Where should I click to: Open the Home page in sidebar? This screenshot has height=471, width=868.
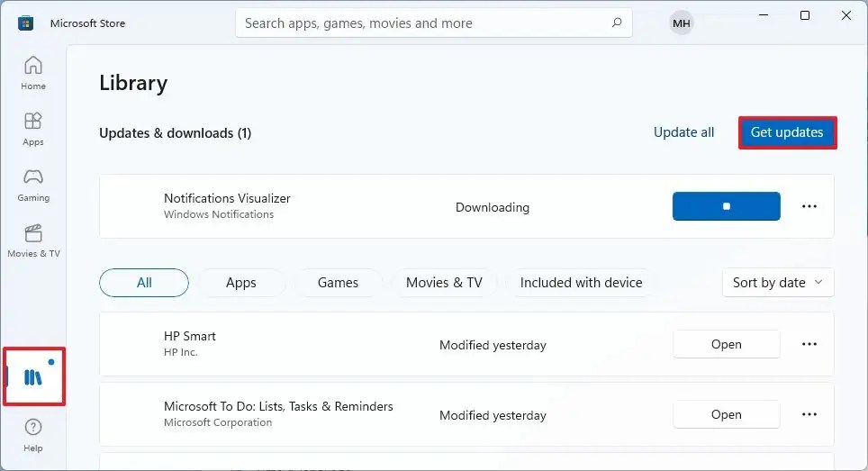coord(33,73)
